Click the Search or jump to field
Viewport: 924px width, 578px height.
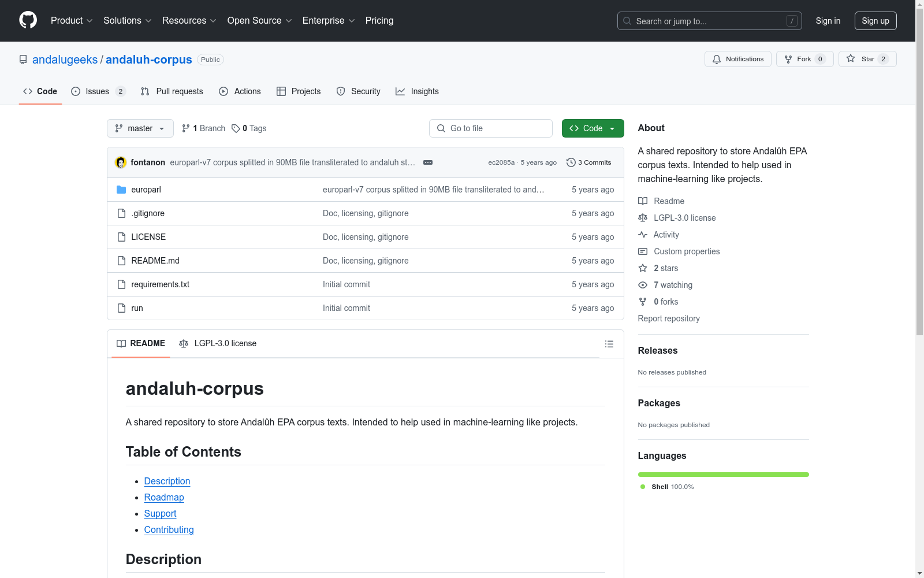point(709,21)
